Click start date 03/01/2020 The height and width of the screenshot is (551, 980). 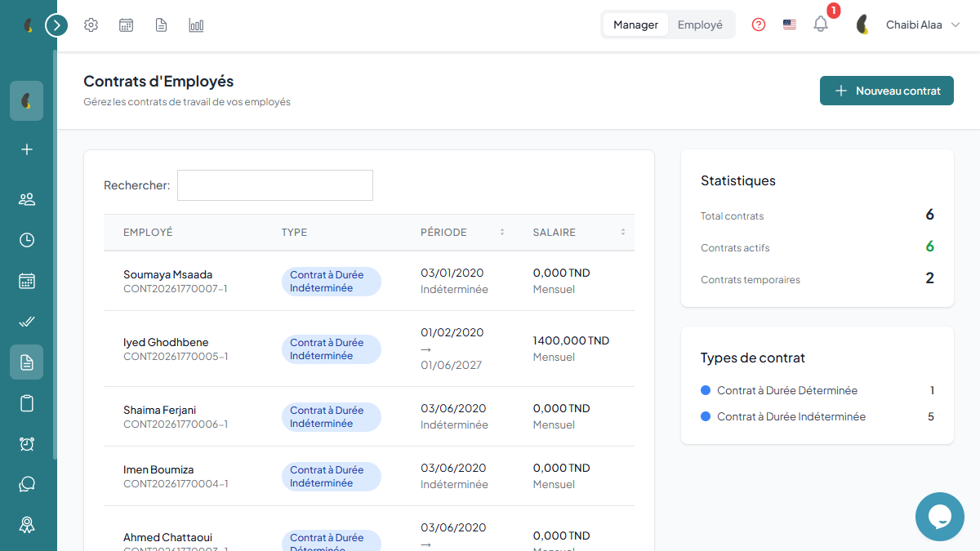click(453, 273)
